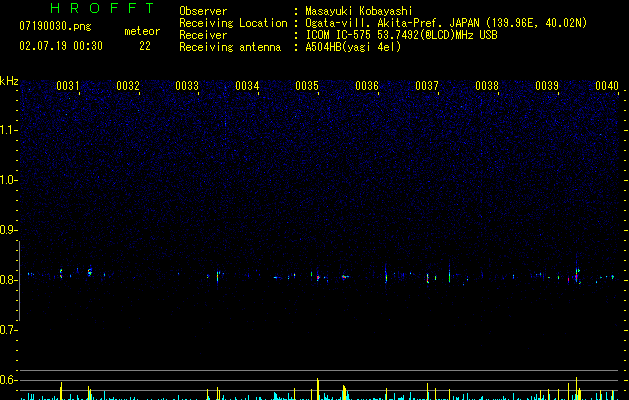Viewport: 629px width, 400px height.
Task: Click the 0.6 frequency axis label
Action: pyautogui.click(x=8, y=380)
